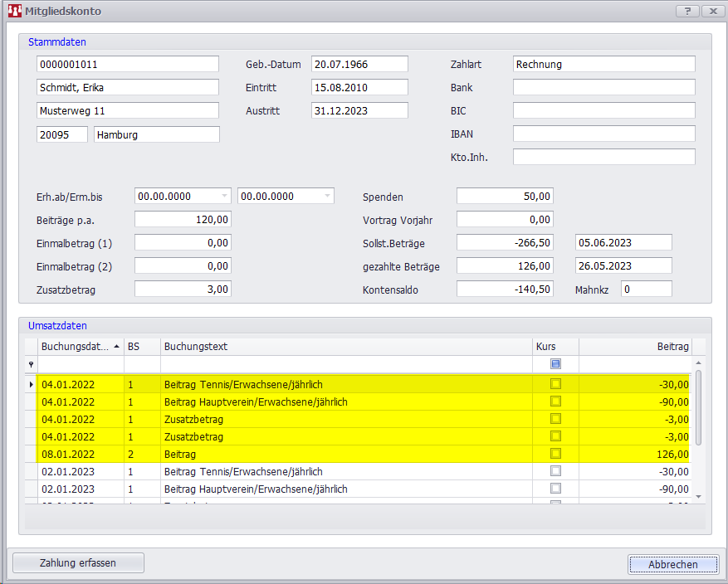This screenshot has height=584, width=728.
Task: Toggle Kurs checkbox for 02.01.2023 Hauptverein row
Action: [555, 489]
